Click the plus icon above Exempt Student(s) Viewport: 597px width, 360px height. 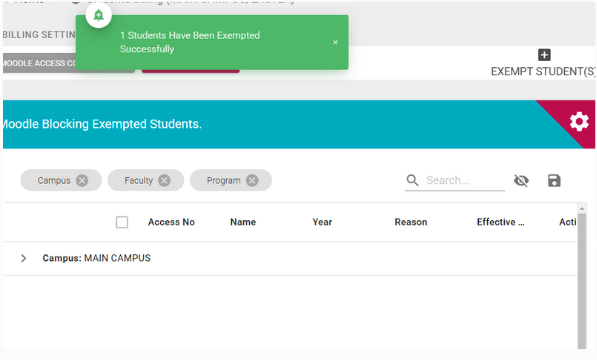[544, 55]
